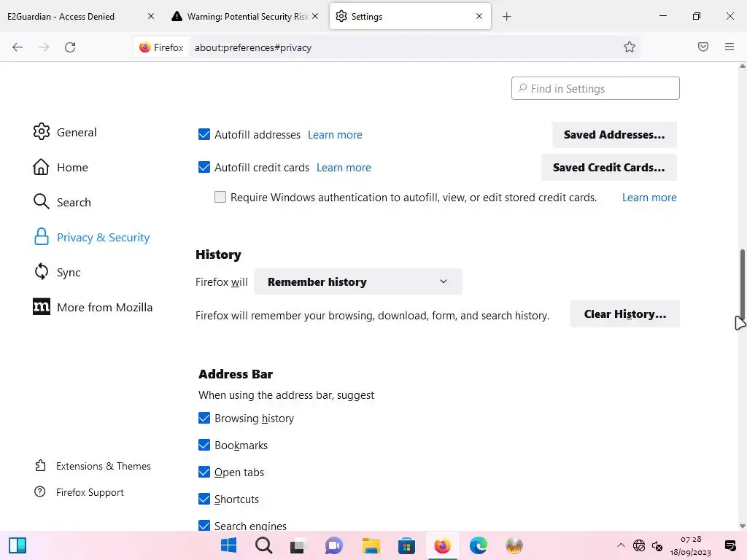Open Sync settings category
Image resolution: width=747 pixels, height=560 pixels.
(57, 272)
